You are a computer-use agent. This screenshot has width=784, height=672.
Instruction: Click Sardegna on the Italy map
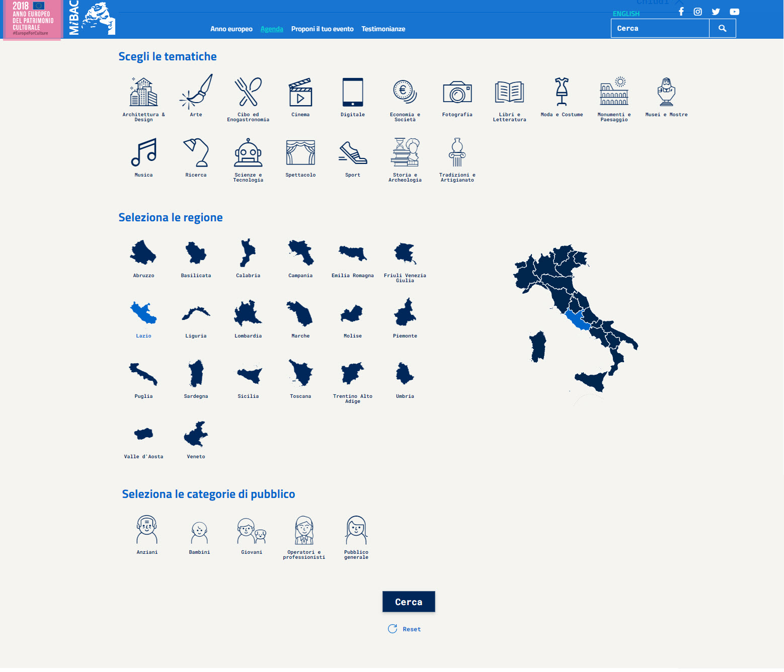(x=538, y=347)
